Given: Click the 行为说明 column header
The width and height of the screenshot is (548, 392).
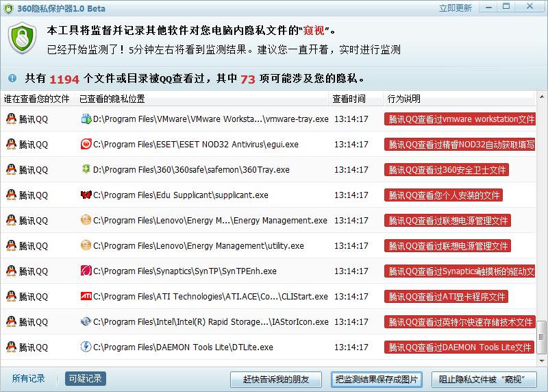Looking at the screenshot, I should pos(459,99).
